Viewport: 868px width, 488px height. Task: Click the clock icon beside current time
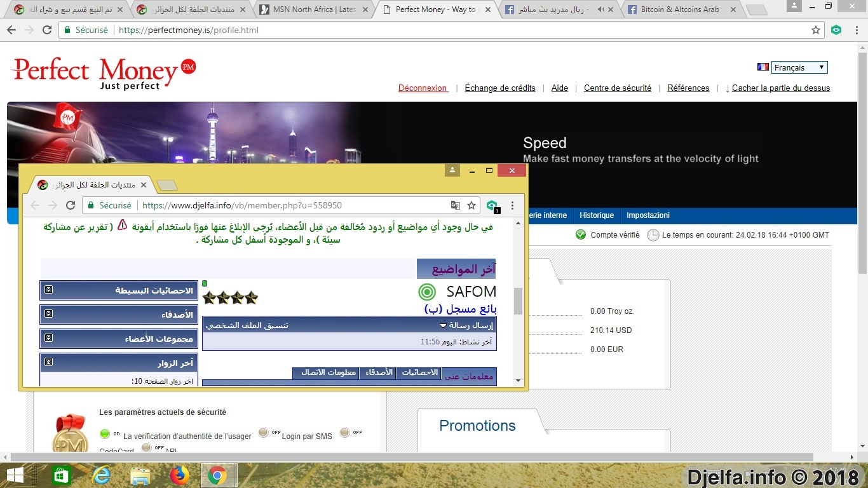click(x=653, y=234)
